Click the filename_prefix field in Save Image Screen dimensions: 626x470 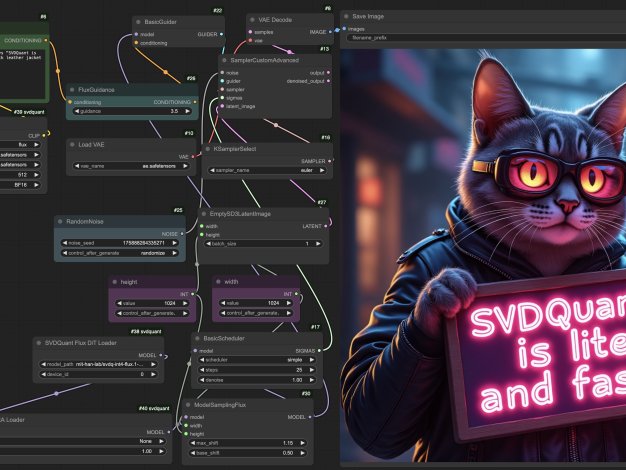(x=486, y=38)
